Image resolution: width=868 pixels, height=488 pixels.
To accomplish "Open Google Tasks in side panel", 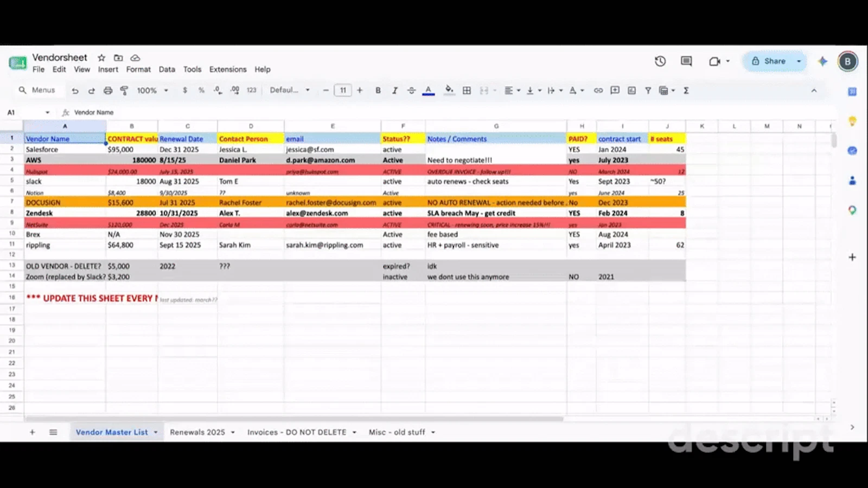I will pos(852,151).
